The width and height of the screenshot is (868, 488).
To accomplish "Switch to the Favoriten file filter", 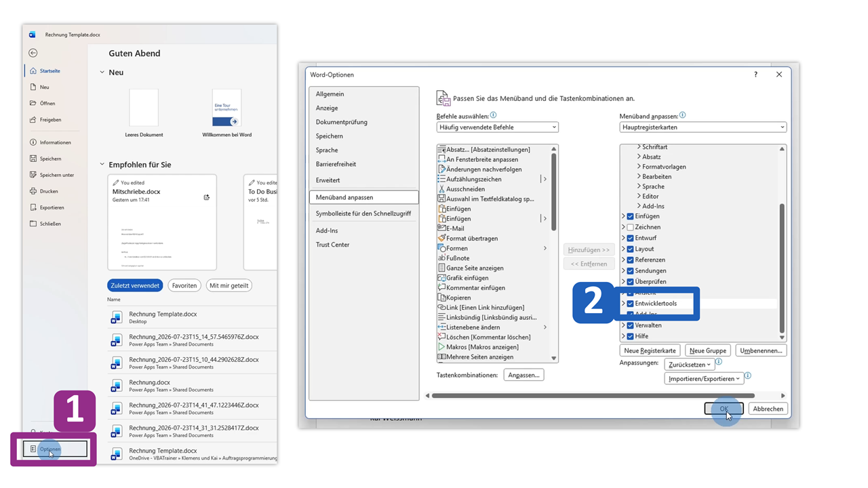I will tap(184, 285).
